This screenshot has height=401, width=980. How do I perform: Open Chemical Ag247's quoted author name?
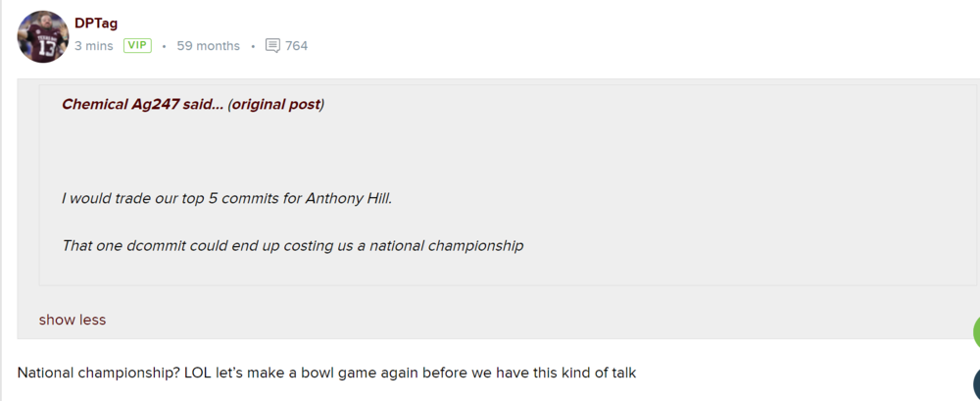pos(120,104)
